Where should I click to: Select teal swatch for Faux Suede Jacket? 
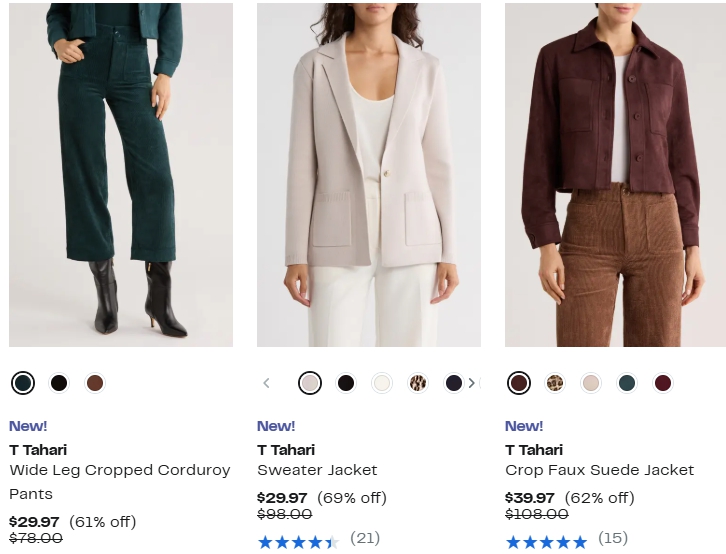627,383
